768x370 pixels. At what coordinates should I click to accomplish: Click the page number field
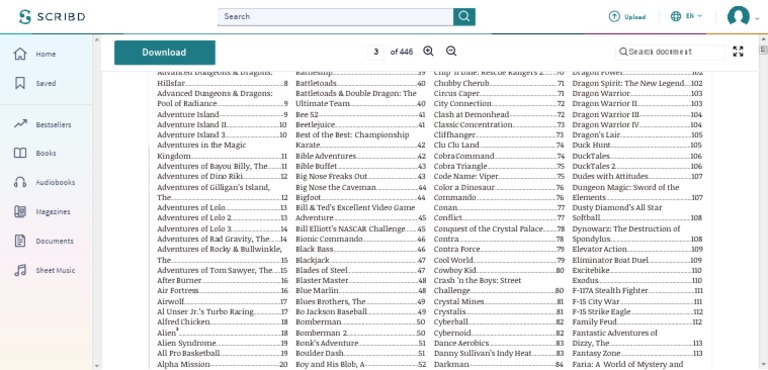click(x=376, y=51)
